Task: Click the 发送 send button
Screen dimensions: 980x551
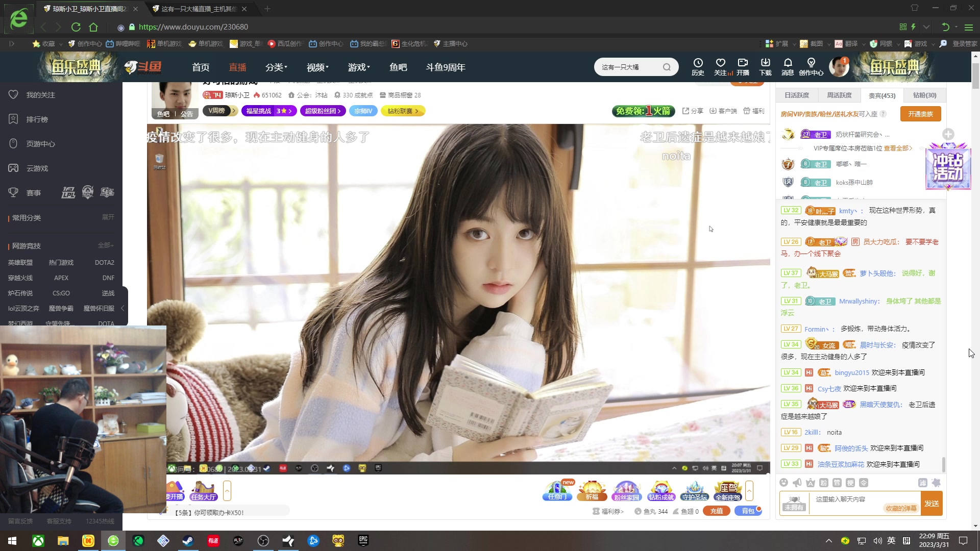Action: pyautogui.click(x=932, y=504)
